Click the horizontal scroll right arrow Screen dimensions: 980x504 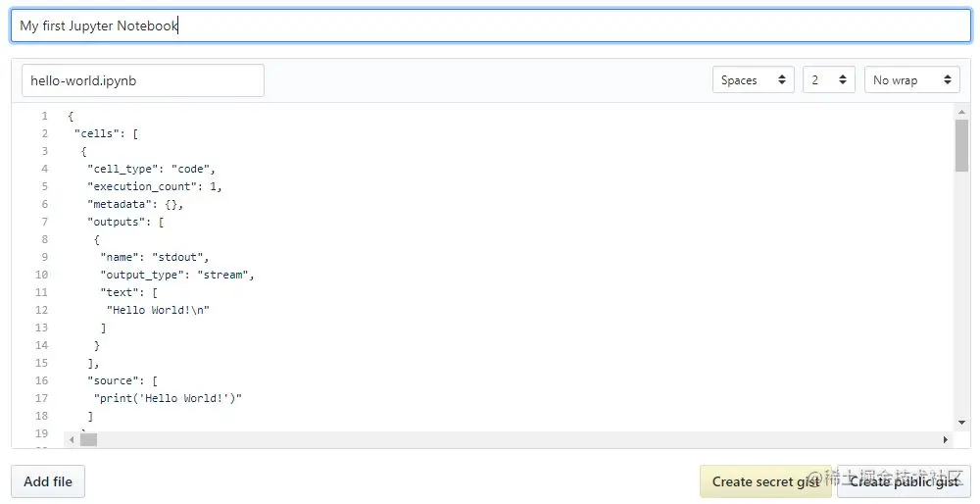945,439
